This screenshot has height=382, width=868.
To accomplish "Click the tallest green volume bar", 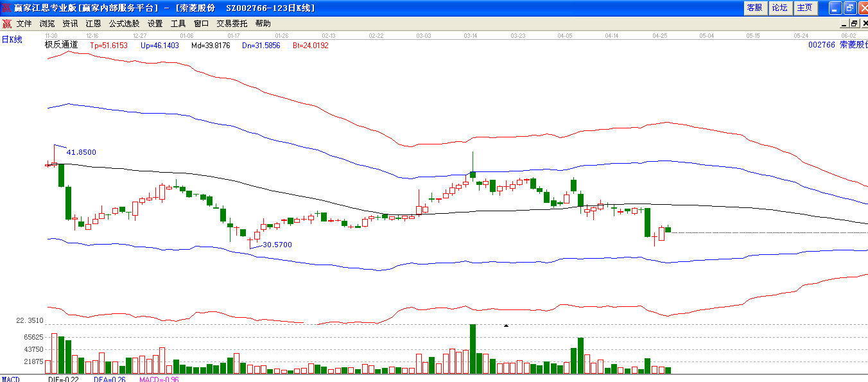I will [x=473, y=349].
